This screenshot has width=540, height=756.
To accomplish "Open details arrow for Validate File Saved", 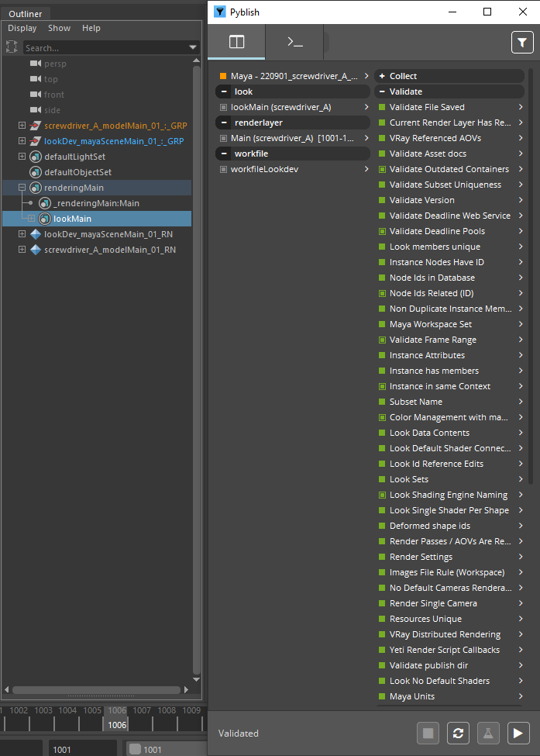I will coord(521,107).
